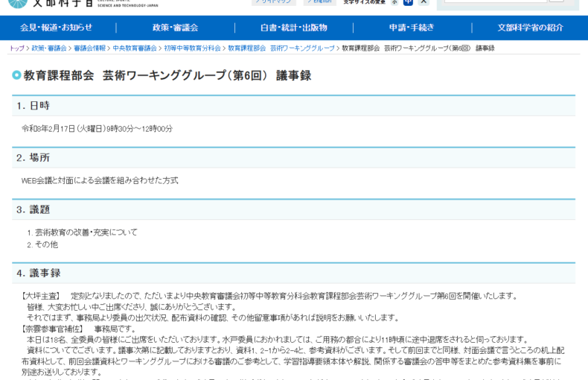This screenshot has height=380, width=588.
Task: Click the page title bullet icon
Action: pos(16,75)
